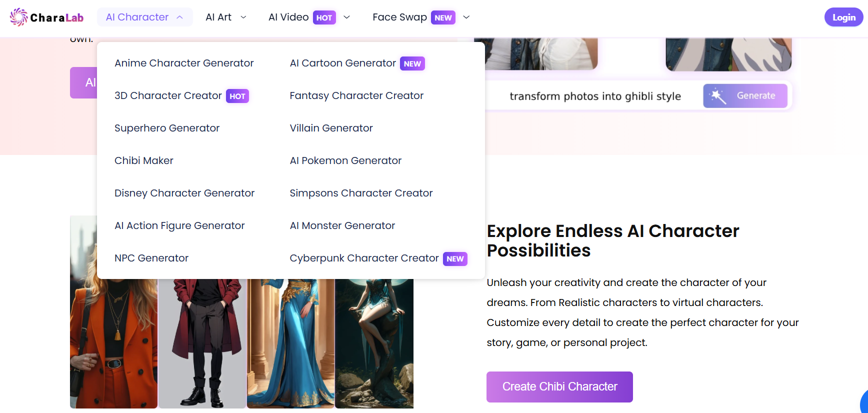Click the NEW badge next to AI Cartoon Generator
The image size is (868, 413).
(412, 63)
